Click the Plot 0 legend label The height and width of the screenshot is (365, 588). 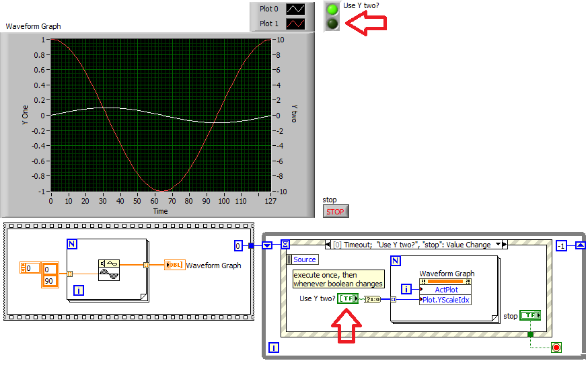point(269,9)
